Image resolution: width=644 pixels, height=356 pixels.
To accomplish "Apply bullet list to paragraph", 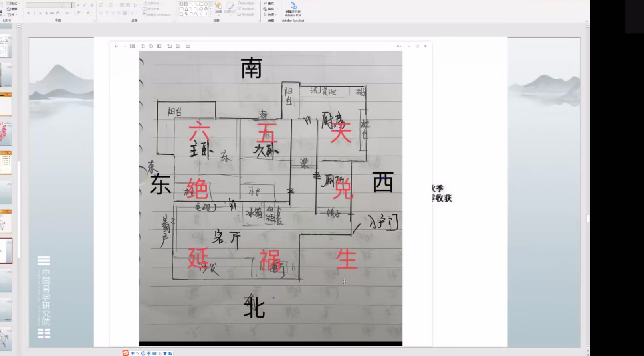I will point(101,5).
